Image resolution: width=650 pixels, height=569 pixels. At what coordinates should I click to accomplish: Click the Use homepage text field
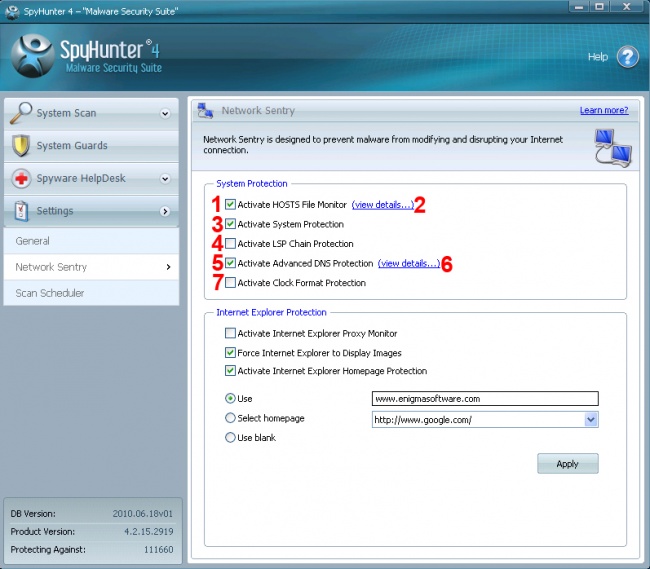pyautogui.click(x=483, y=398)
